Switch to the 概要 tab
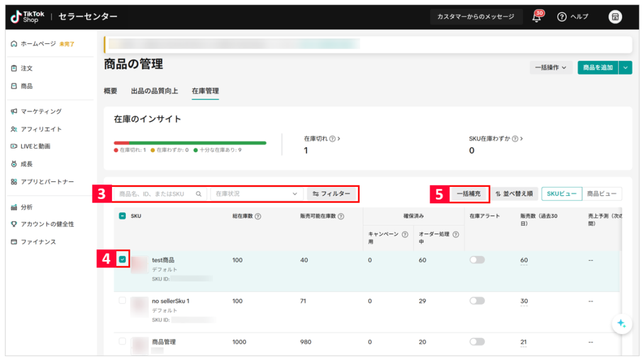 point(111,91)
